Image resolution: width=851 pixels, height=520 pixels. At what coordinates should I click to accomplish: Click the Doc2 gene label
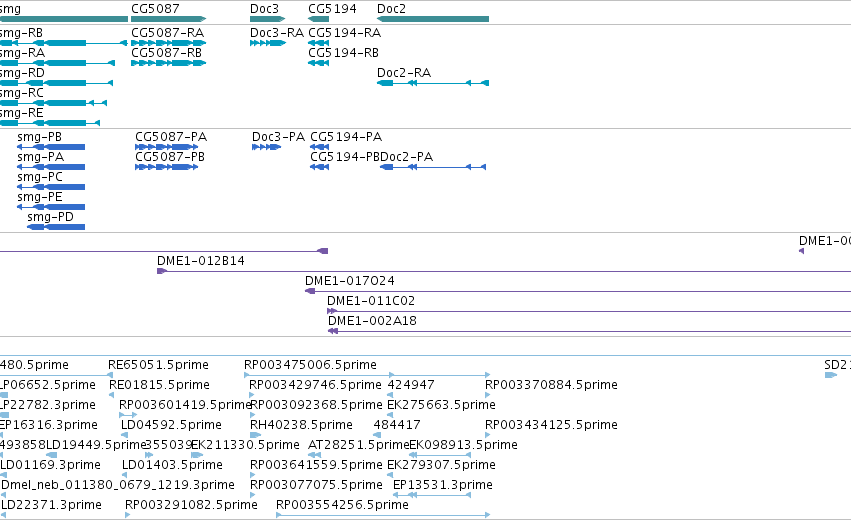391,9
